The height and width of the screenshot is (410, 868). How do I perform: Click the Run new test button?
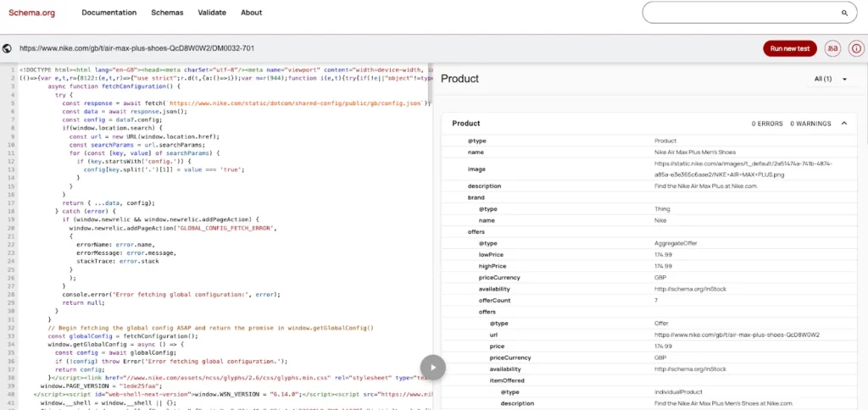[790, 48]
